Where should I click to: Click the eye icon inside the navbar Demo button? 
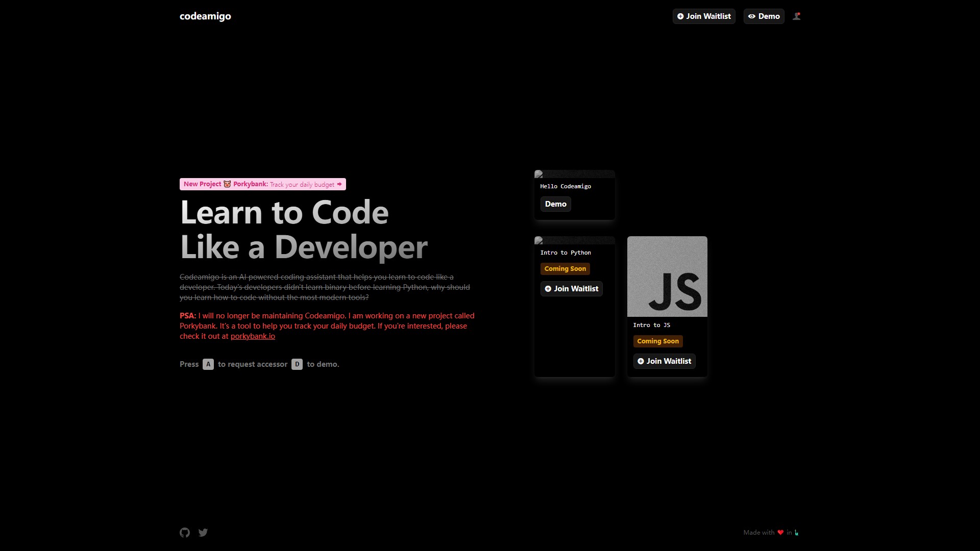click(x=752, y=16)
